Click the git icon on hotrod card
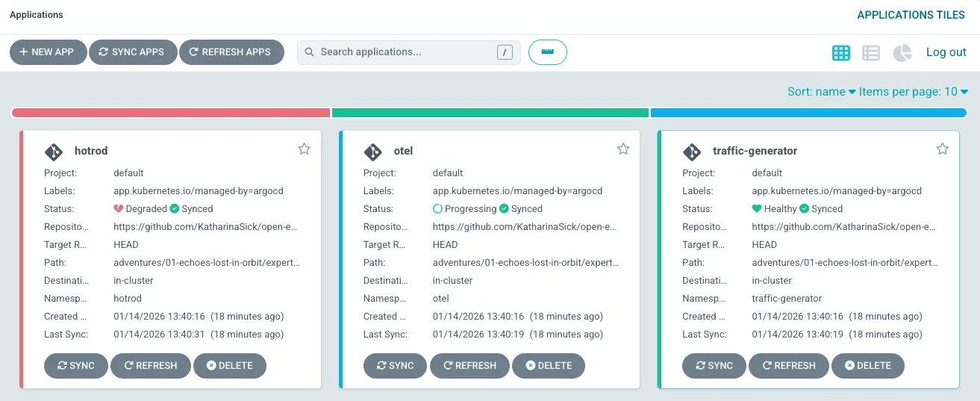Viewport: 980px width, 401px height. pyautogui.click(x=54, y=152)
